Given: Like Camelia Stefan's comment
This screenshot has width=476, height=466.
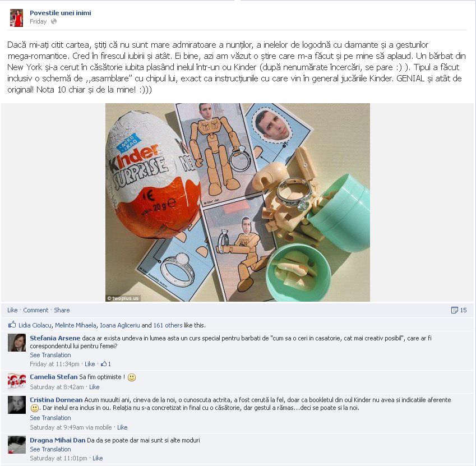Looking at the screenshot, I should point(94,387).
